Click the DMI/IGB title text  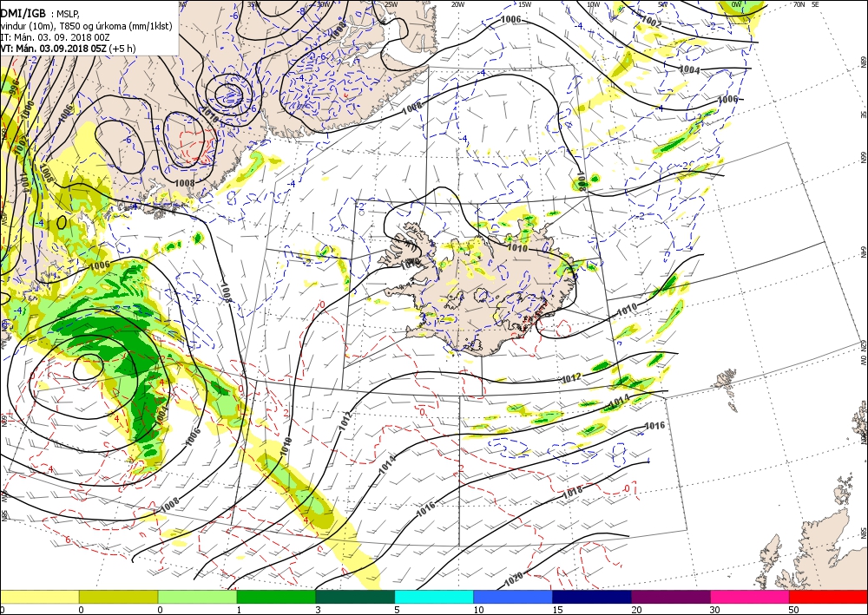23,14
